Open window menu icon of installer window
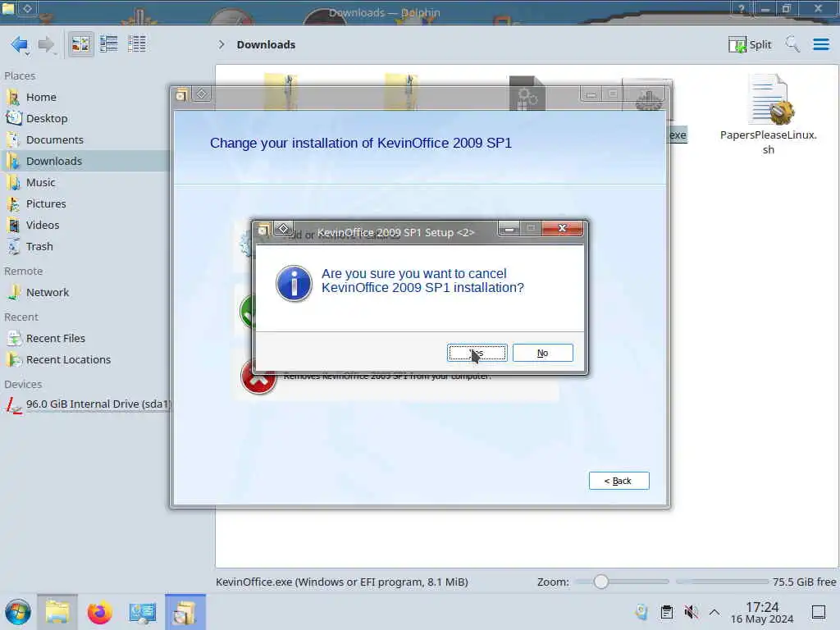This screenshot has height=630, width=840. click(181, 95)
